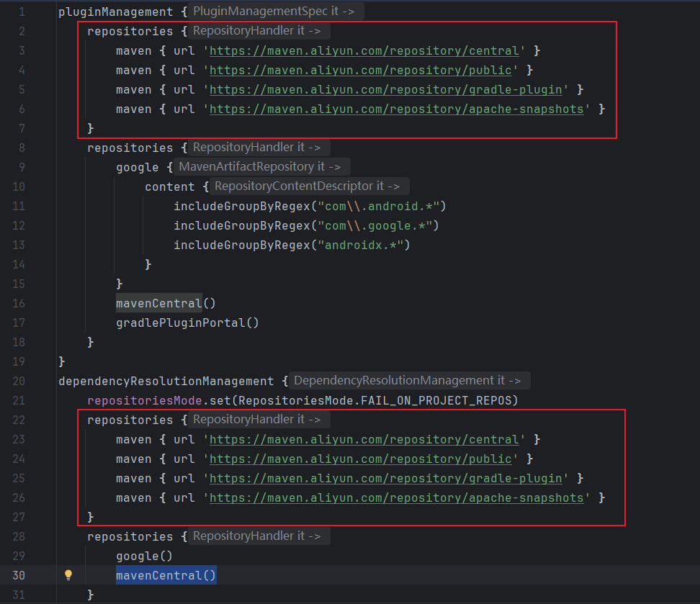The height and width of the screenshot is (604, 700).
Task: Click the yellow lightbulb quick-fix icon
Action: (68, 575)
